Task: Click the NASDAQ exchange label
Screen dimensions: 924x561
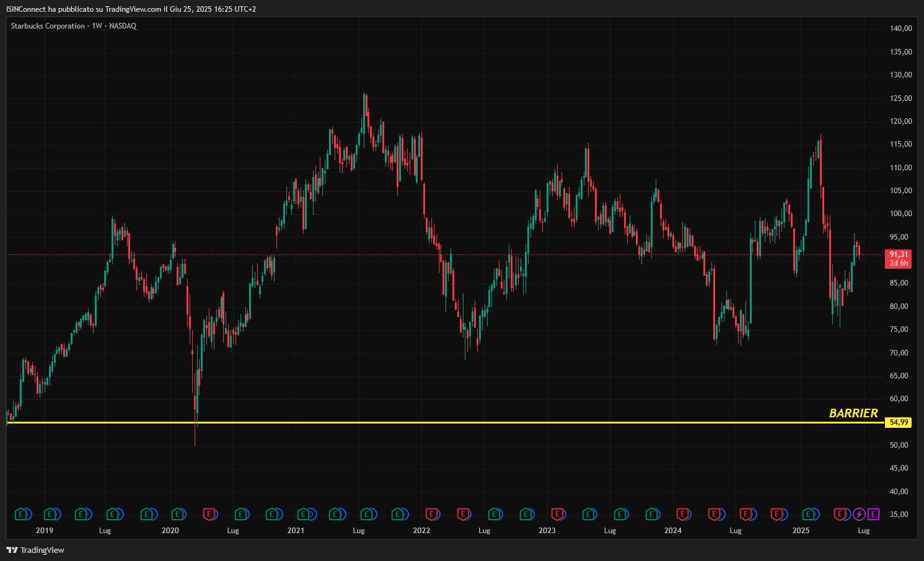Action: click(x=123, y=26)
